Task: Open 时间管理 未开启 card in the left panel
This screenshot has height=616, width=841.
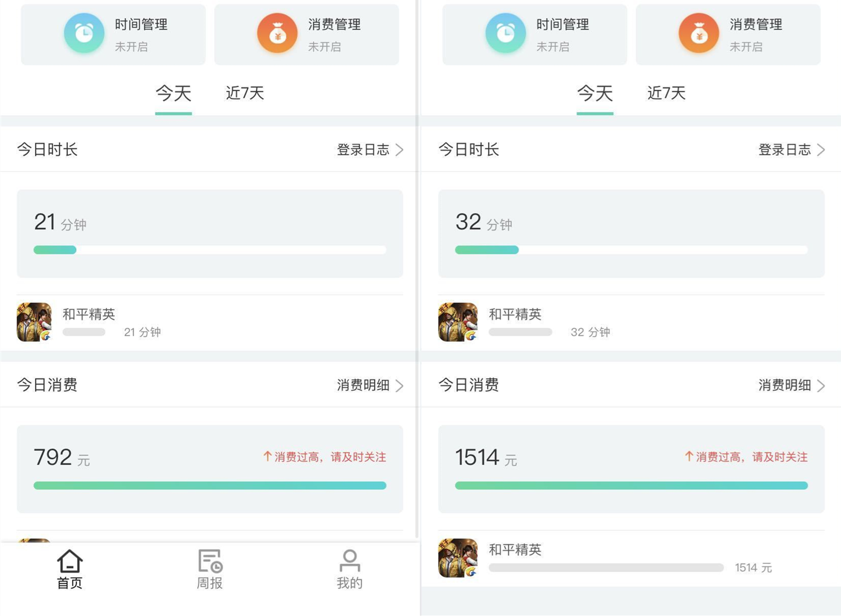Action: pyautogui.click(x=113, y=34)
